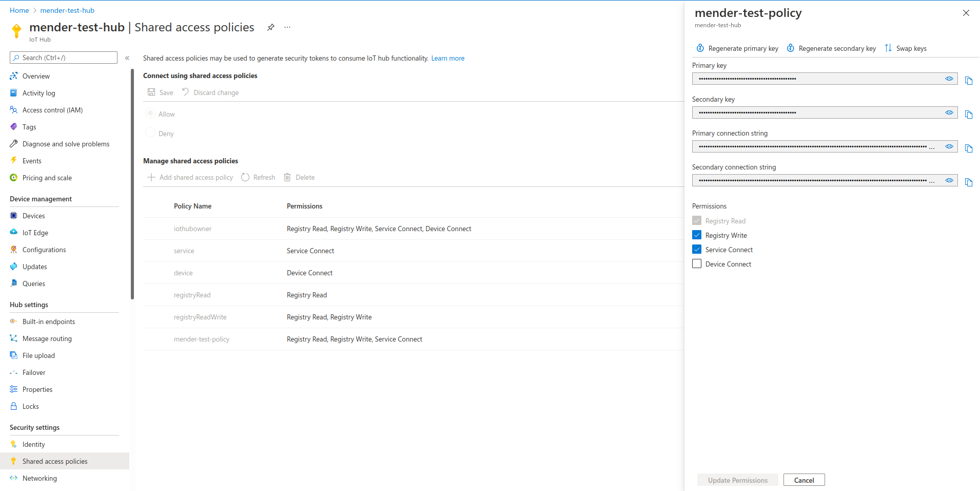The height and width of the screenshot is (491, 980).
Task: Click Regenerate primary key icon
Action: coord(700,48)
